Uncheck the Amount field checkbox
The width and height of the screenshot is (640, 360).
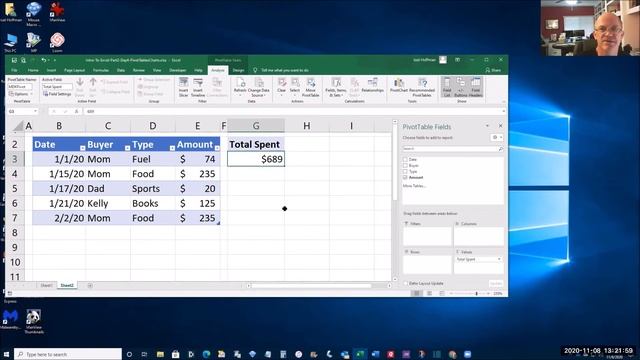point(405,178)
